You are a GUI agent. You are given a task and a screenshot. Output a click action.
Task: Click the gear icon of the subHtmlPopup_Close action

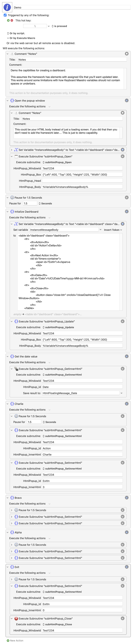coord(123,618)
